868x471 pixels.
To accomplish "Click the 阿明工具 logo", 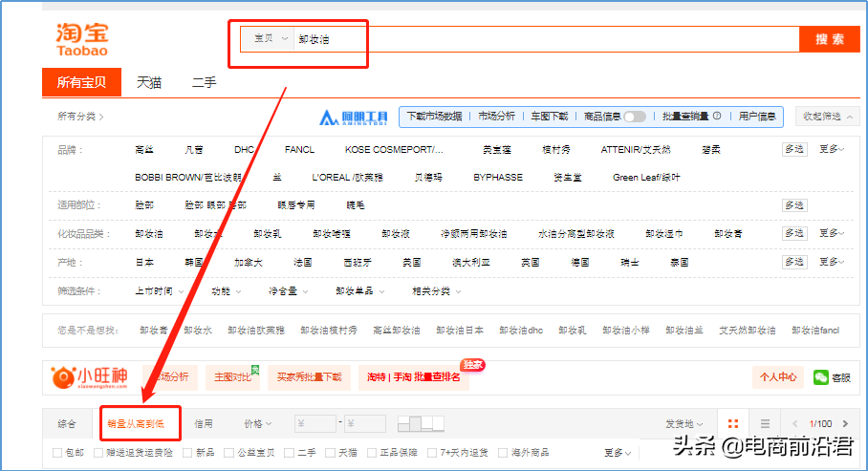I will click(354, 117).
